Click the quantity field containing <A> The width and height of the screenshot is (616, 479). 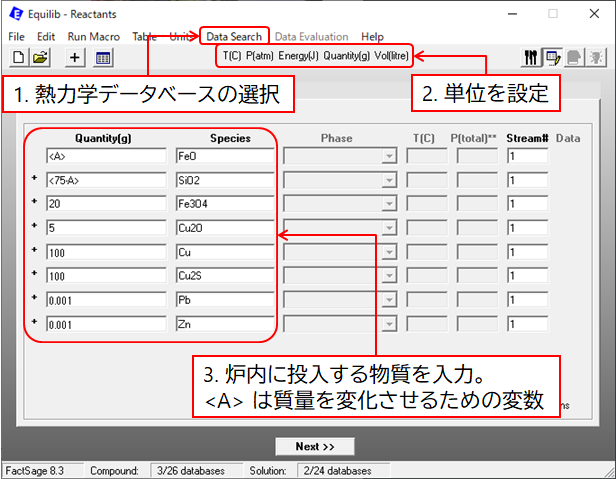coord(105,156)
